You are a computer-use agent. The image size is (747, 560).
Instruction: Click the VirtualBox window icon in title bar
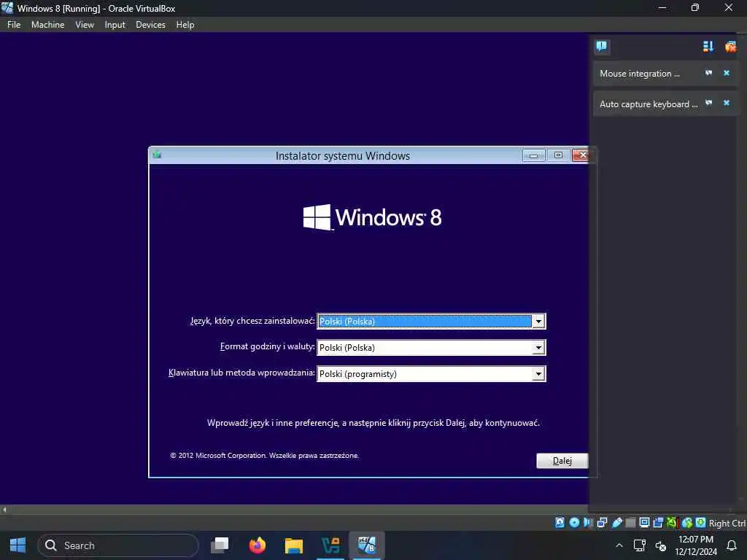click(x=7, y=7)
